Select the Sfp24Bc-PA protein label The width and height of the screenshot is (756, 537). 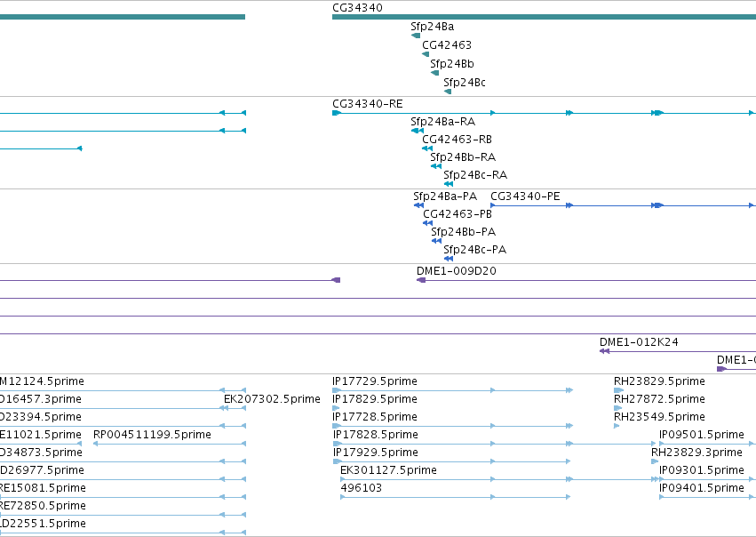tap(475, 251)
